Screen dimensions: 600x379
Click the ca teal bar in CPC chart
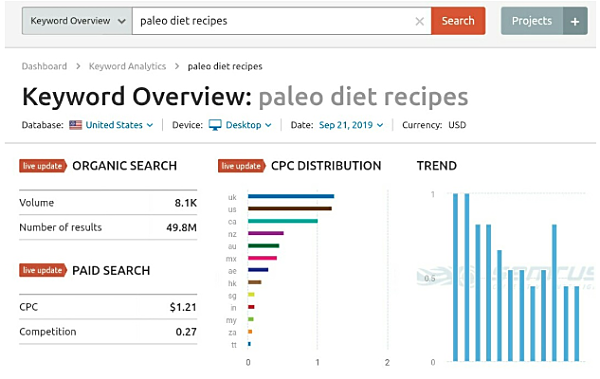283,221
